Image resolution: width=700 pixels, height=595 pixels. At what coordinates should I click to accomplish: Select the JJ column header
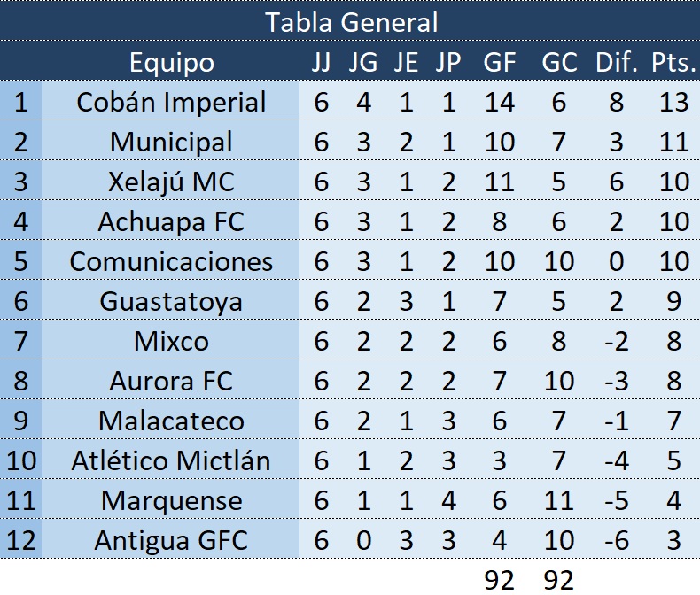pos(321,63)
